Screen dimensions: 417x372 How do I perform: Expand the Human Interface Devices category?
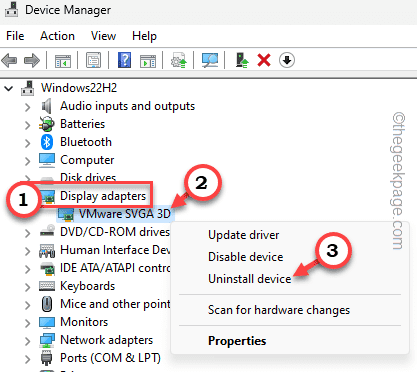click(x=27, y=251)
